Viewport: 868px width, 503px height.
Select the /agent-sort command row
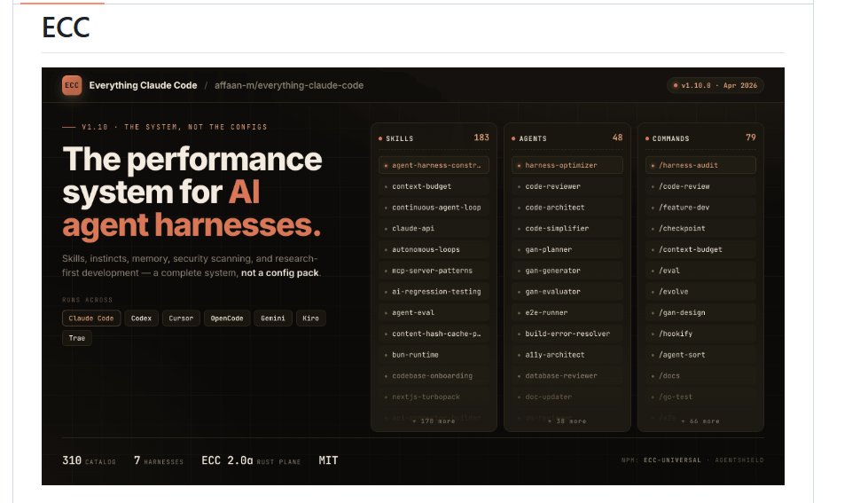pyautogui.click(x=700, y=355)
